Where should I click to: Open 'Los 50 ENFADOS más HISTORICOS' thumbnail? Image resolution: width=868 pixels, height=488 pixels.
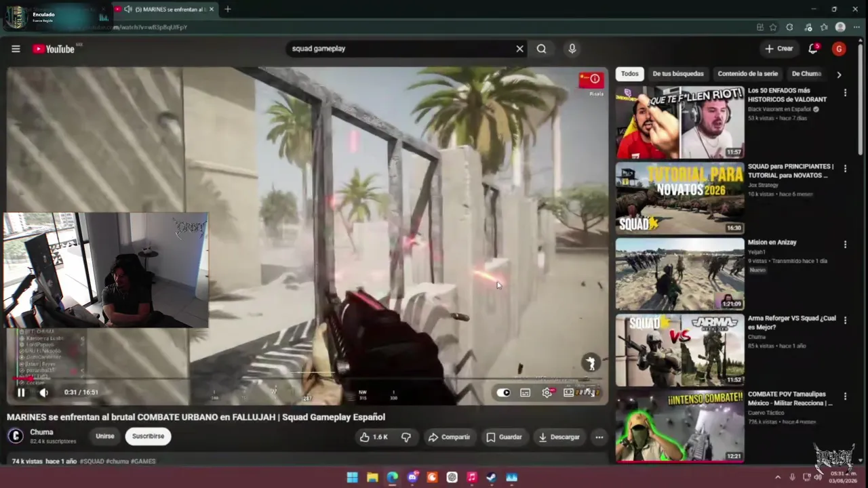click(x=679, y=123)
